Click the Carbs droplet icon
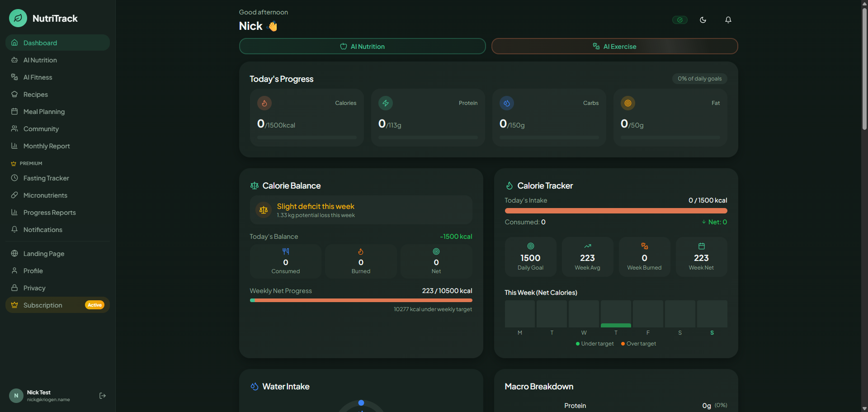This screenshot has width=868, height=412. point(507,103)
